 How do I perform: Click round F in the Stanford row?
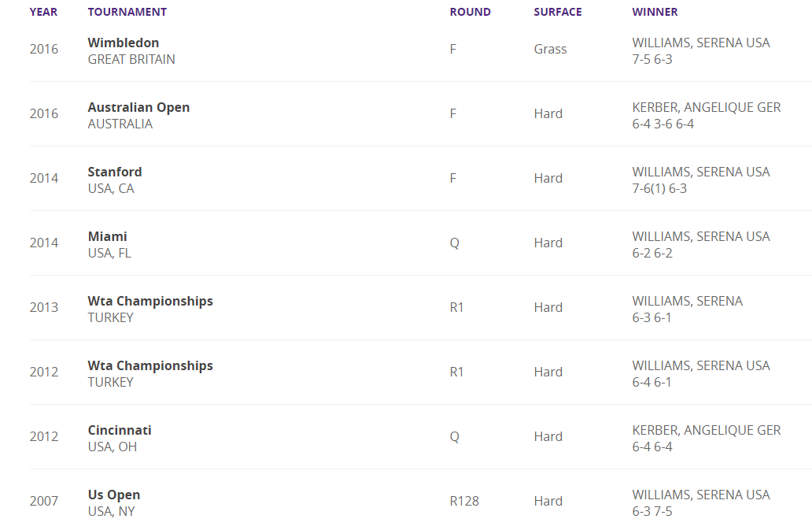453,178
